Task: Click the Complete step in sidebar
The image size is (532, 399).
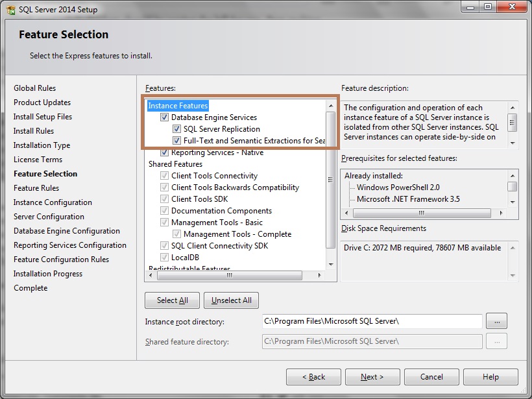Action: click(x=30, y=287)
